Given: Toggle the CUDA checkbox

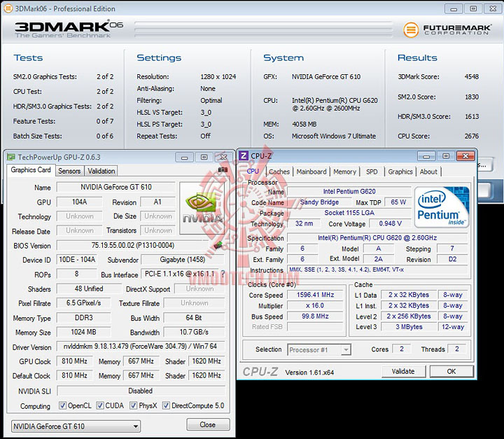Looking at the screenshot, I should pos(100,406).
